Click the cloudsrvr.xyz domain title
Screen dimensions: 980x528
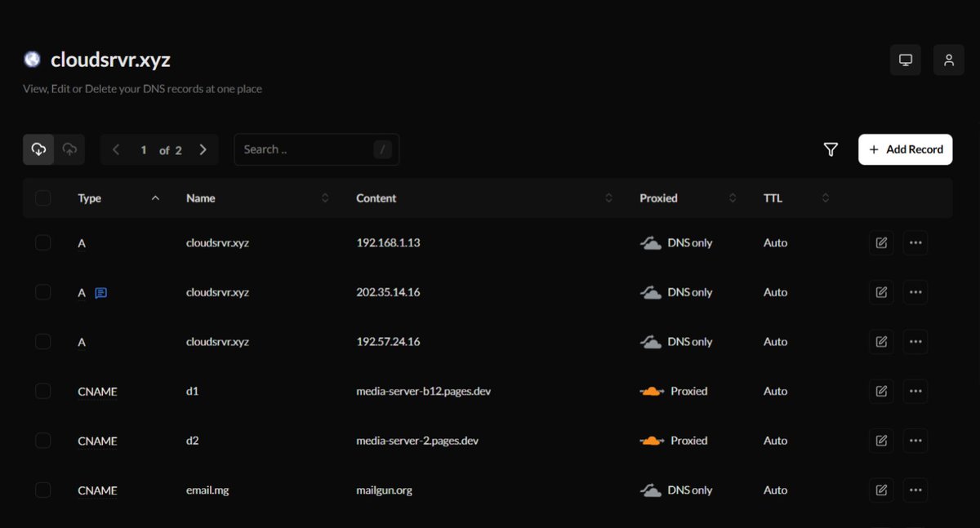tap(110, 60)
